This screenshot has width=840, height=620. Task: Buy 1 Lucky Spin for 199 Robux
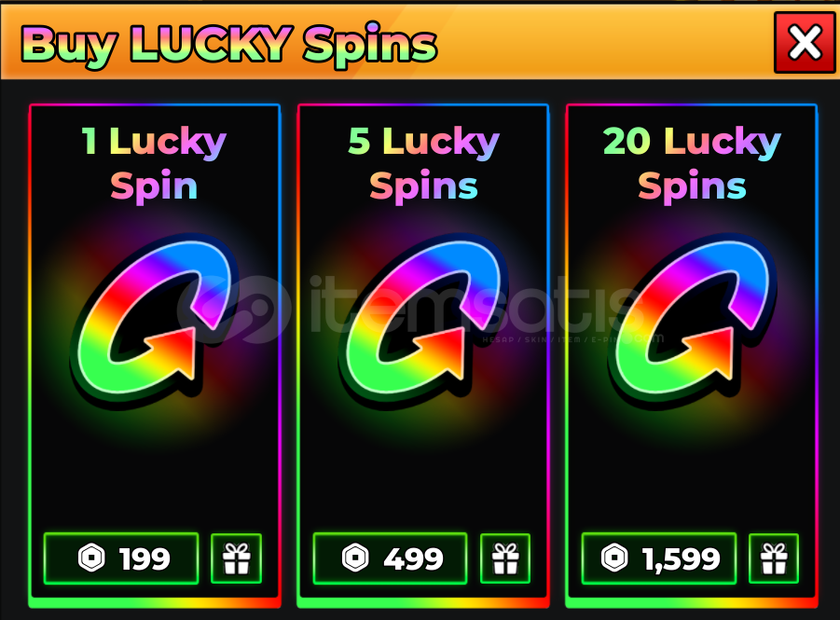click(x=121, y=558)
